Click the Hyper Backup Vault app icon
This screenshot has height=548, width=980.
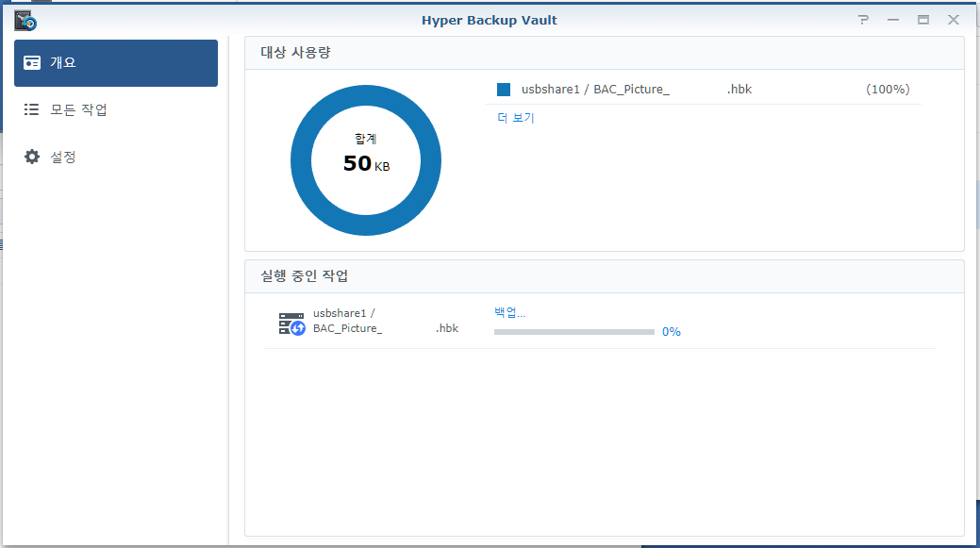(25, 20)
